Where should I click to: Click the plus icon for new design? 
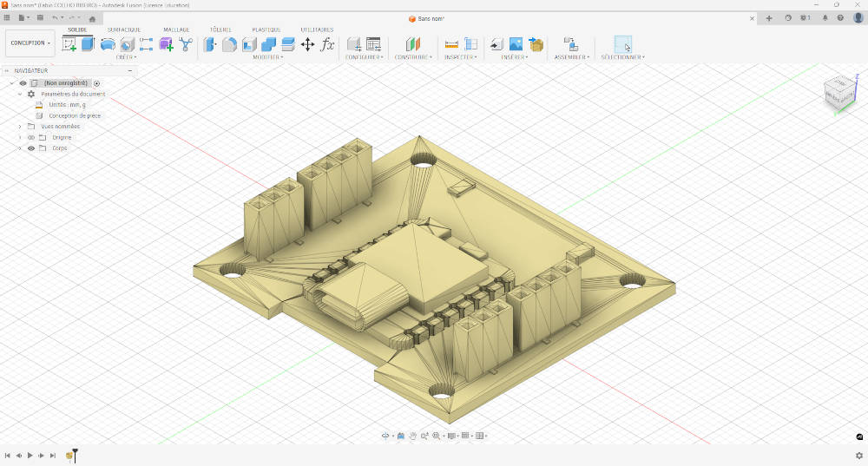[769, 18]
